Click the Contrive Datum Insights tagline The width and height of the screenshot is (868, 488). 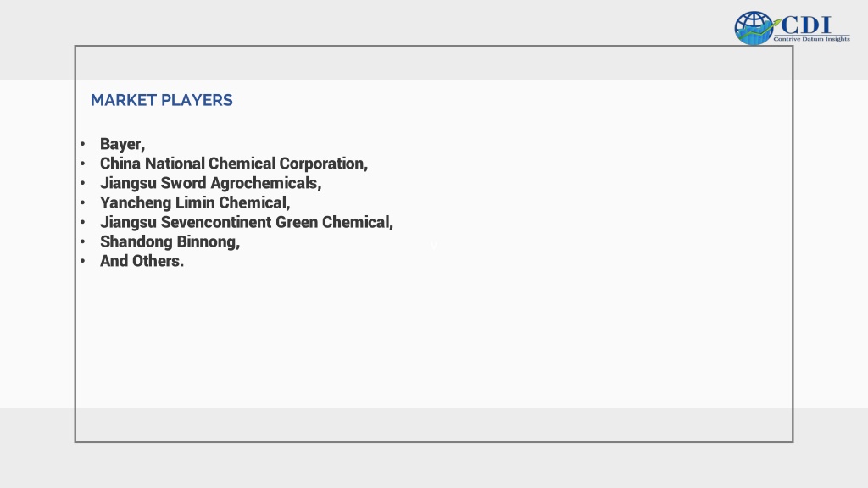click(x=811, y=39)
